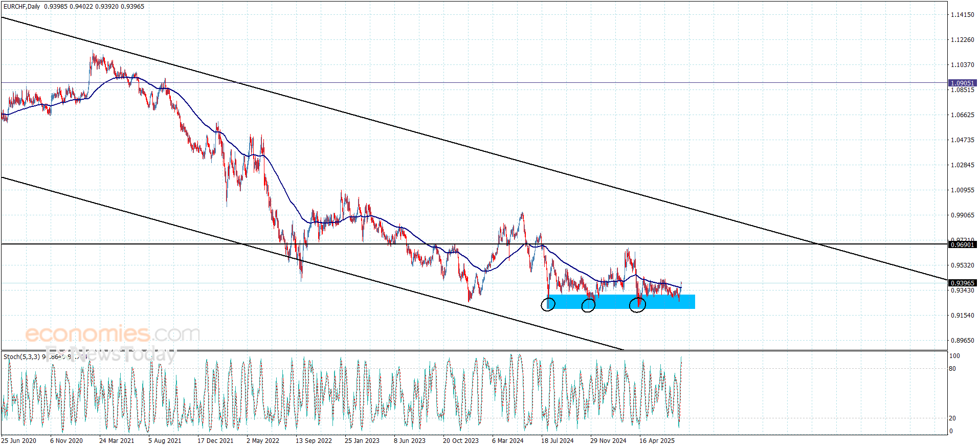980x447 pixels.
Task: Click the 25 Jun 2020 date label
Action: click(18, 441)
